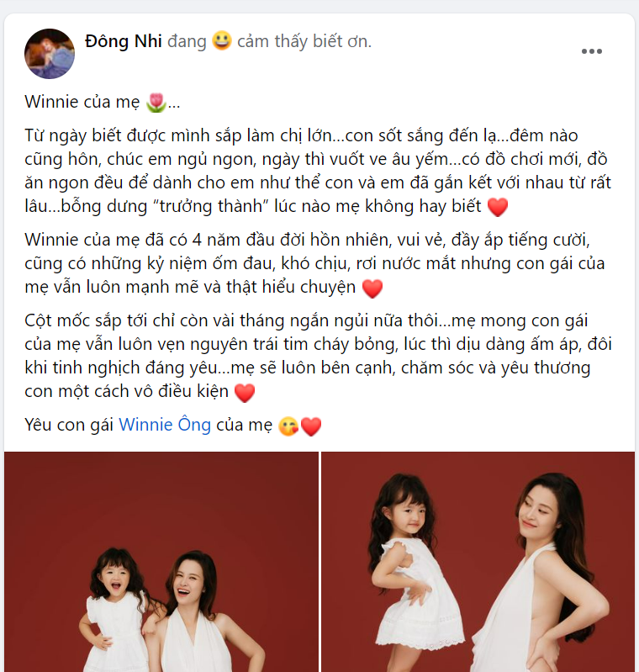This screenshot has width=639, height=672.
Task: Click the word "đang" in post header
Action: point(187,41)
